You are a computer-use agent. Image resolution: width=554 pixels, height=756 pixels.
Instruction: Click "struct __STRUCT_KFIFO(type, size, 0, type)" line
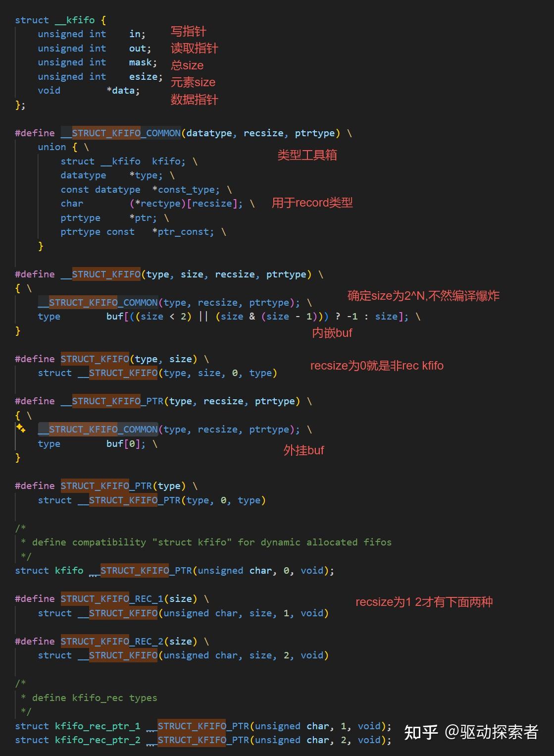point(157,373)
